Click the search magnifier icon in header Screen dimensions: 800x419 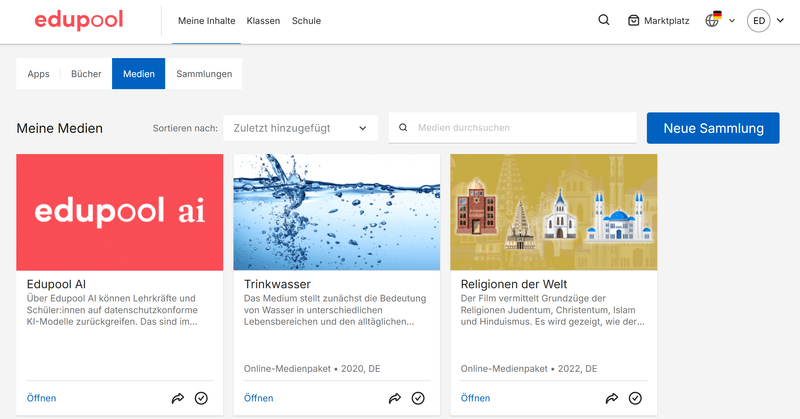click(x=604, y=20)
